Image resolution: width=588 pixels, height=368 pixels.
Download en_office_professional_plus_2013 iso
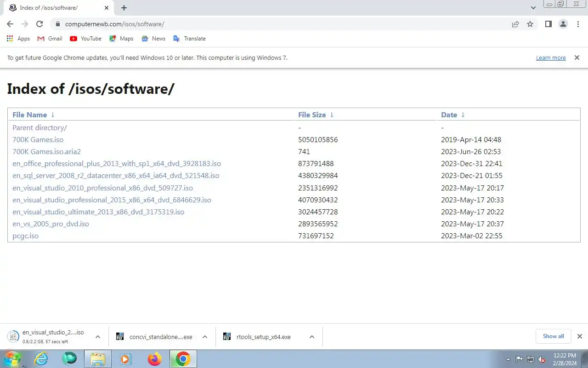(x=117, y=164)
